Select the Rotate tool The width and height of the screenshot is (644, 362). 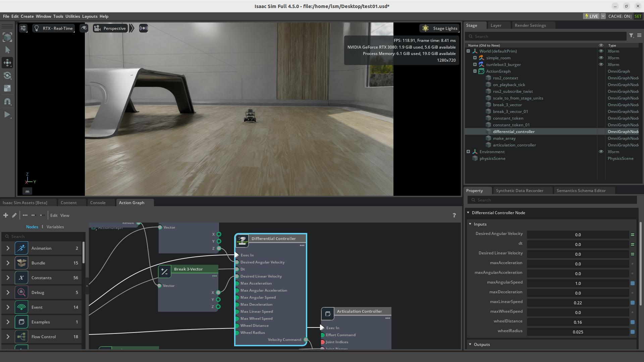point(7,75)
